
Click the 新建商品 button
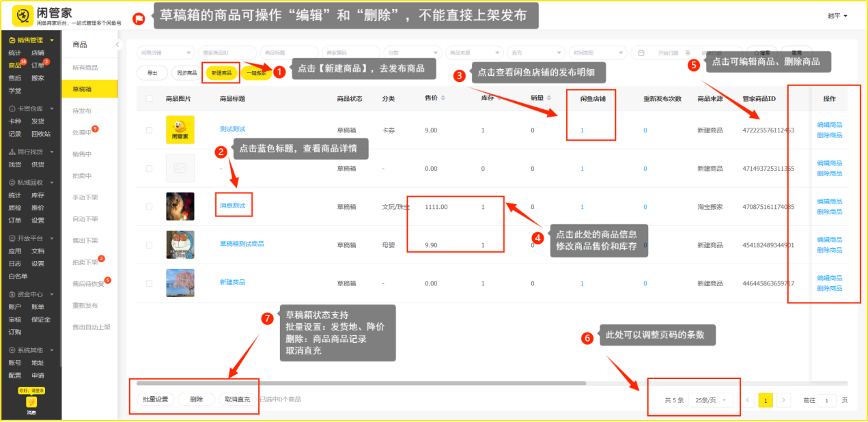coord(221,73)
